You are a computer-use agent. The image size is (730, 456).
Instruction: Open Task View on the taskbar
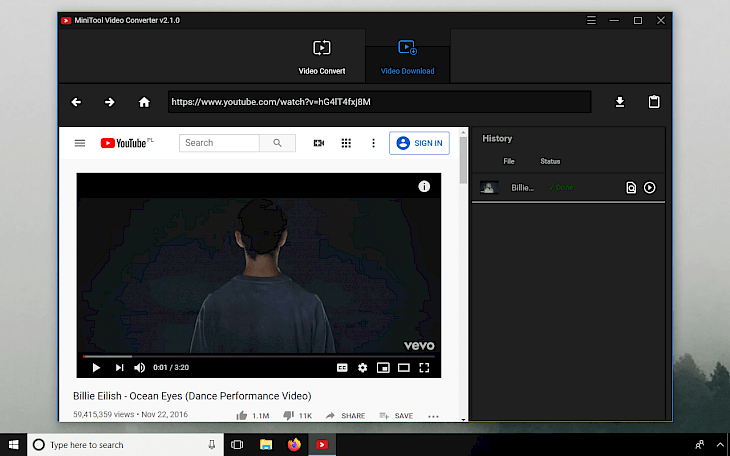237,444
